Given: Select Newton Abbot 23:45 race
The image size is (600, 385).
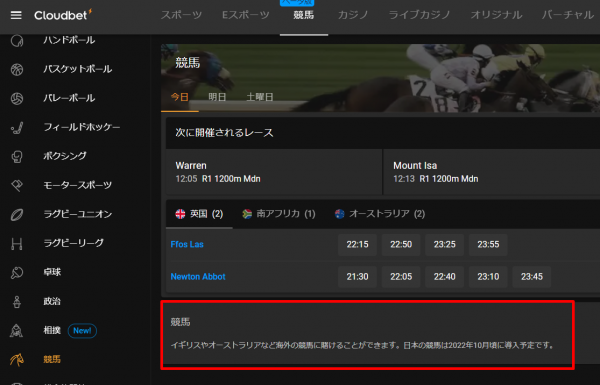Looking at the screenshot, I should point(532,277).
